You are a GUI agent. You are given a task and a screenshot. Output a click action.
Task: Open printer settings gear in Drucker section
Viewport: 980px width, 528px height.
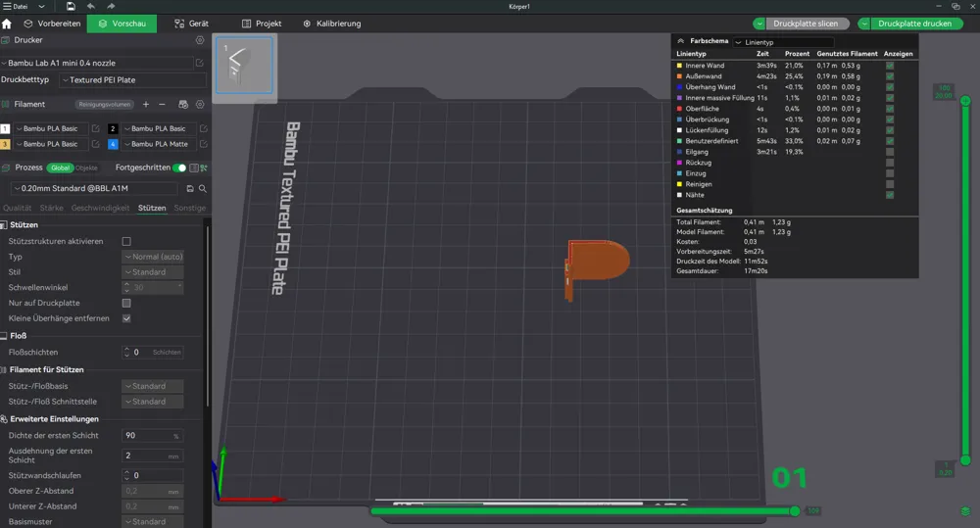click(200, 40)
